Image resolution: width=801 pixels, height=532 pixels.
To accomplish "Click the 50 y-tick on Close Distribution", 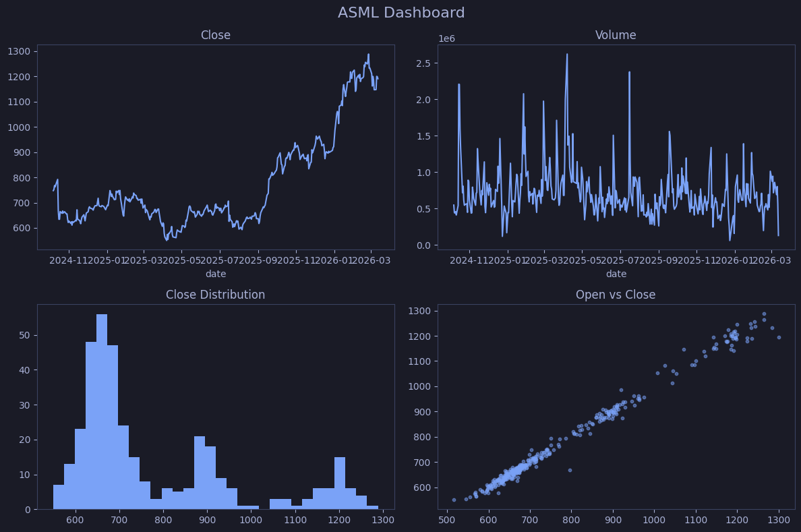I will 24,336.
